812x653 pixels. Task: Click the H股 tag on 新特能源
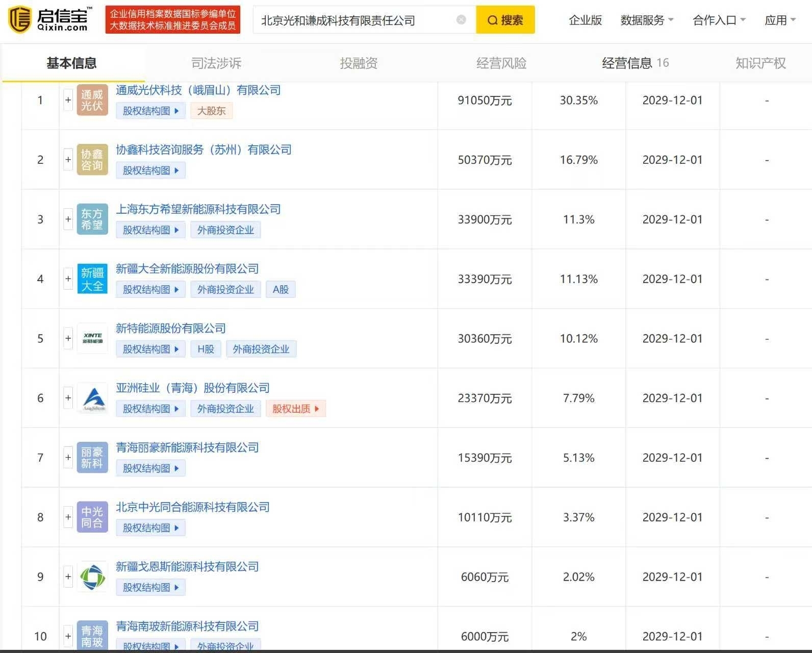pos(206,349)
